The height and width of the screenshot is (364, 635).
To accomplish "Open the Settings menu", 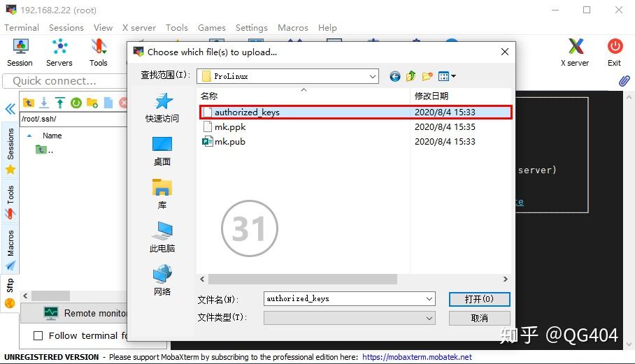I will pos(251,28).
